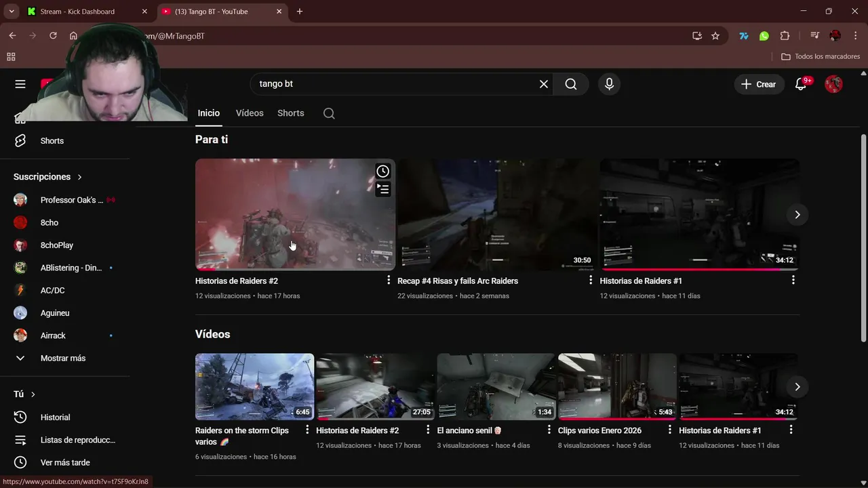Image resolution: width=868 pixels, height=488 pixels.
Task: Open the browser extensions puzzle icon
Action: coord(785,36)
